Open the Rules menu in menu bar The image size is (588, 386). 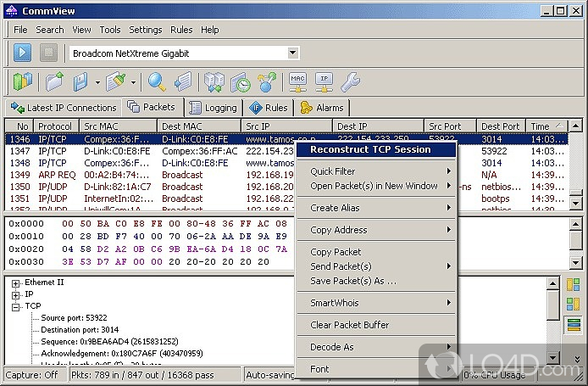181,30
